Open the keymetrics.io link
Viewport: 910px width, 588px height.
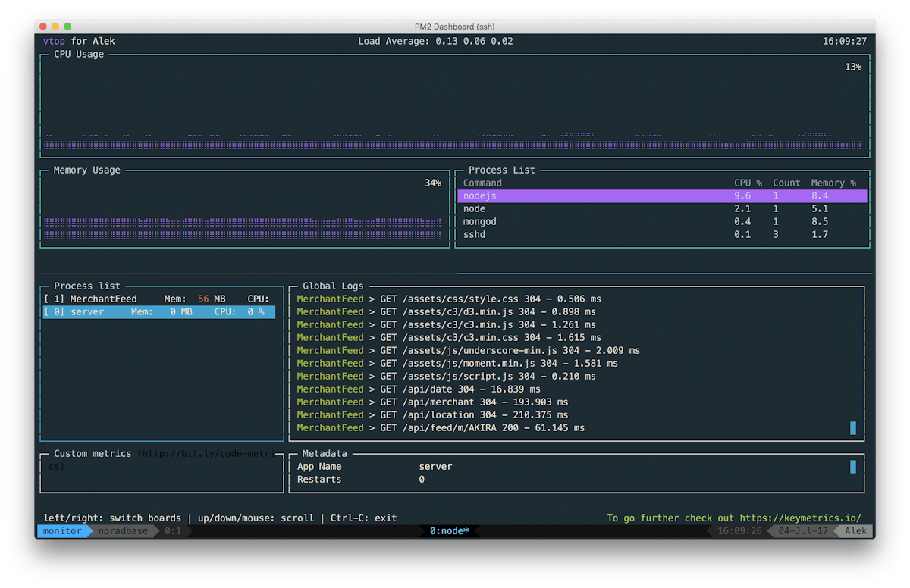[x=802, y=518]
